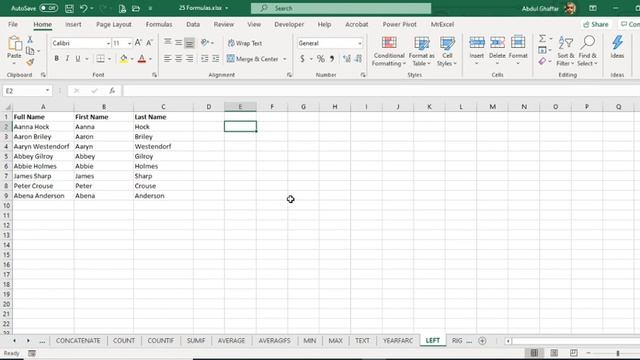Click the Find & Select magnifier icon
The width and height of the screenshot is (640, 360).
click(588, 42)
